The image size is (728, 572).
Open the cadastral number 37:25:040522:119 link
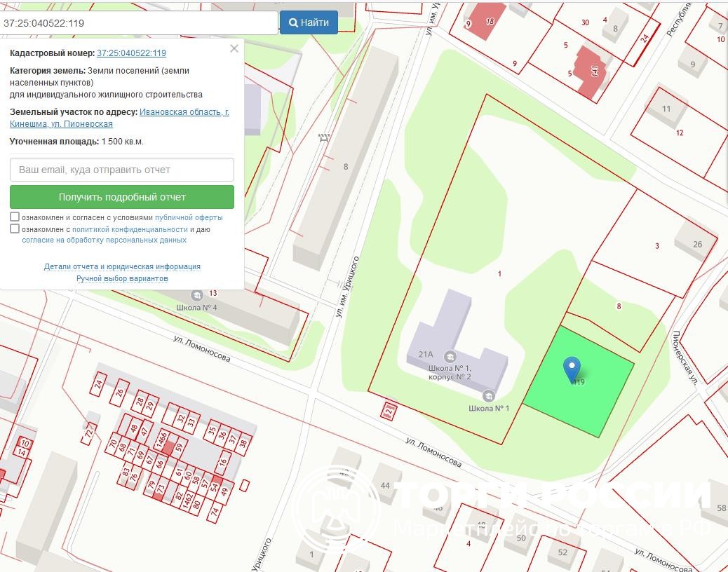coord(131,53)
